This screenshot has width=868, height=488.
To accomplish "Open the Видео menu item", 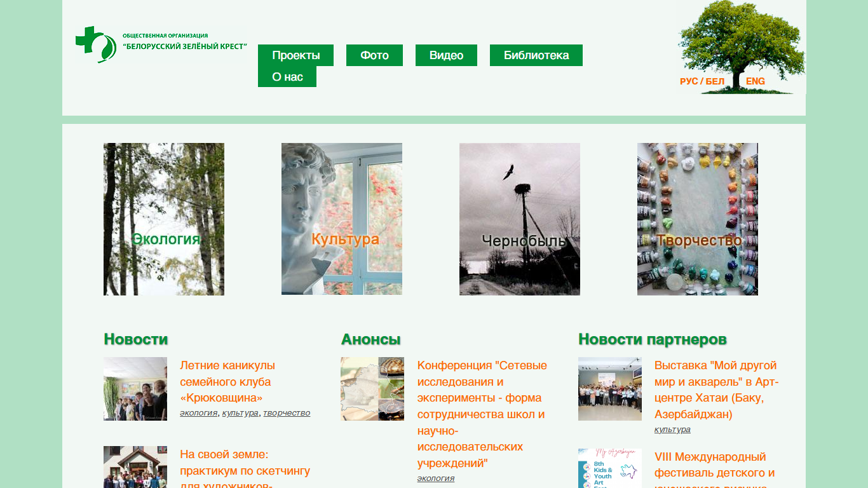I will (x=446, y=55).
